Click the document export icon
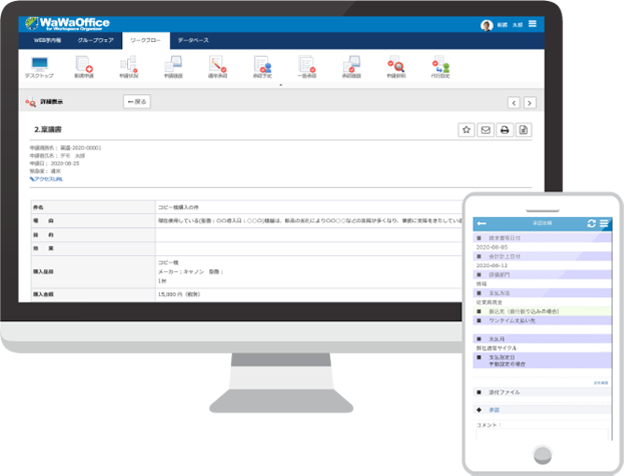This screenshot has height=476, width=625. 524,130
